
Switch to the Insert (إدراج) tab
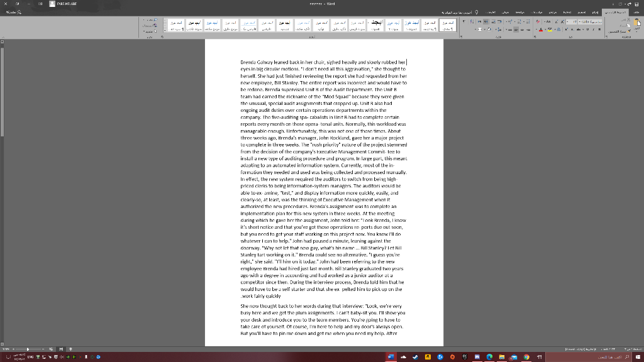(595, 13)
